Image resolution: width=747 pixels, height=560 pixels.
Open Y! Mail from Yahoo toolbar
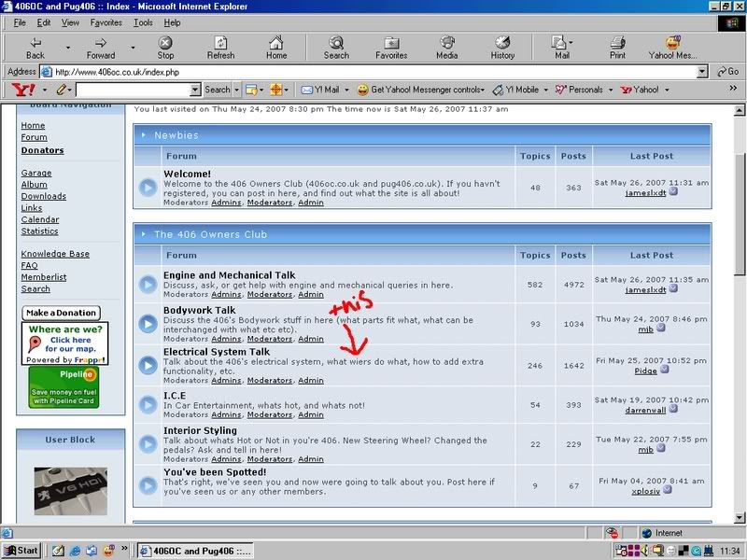click(x=320, y=89)
